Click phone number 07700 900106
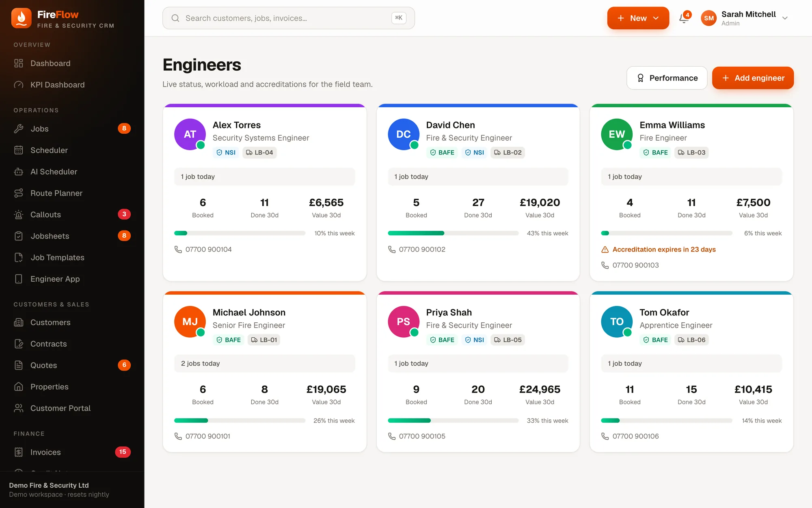This screenshot has height=508, width=812. click(x=636, y=436)
